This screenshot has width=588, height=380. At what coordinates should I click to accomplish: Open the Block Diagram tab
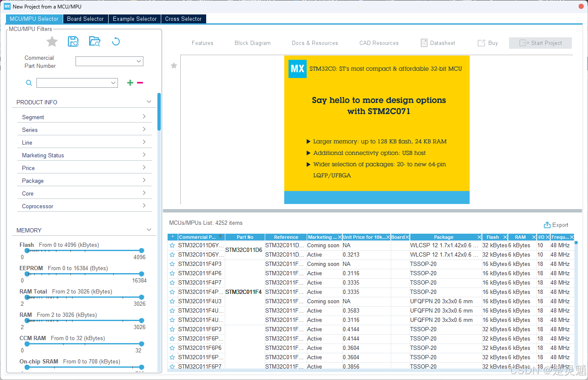(252, 43)
